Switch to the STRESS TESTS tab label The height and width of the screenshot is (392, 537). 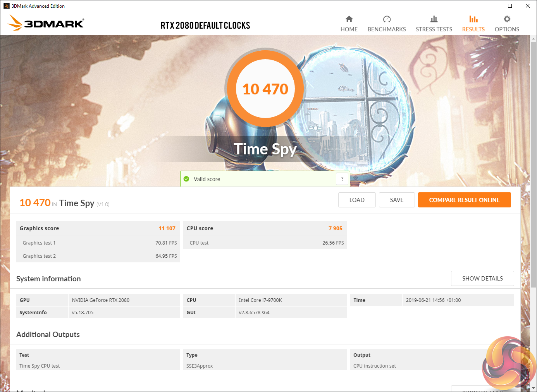tap(434, 29)
